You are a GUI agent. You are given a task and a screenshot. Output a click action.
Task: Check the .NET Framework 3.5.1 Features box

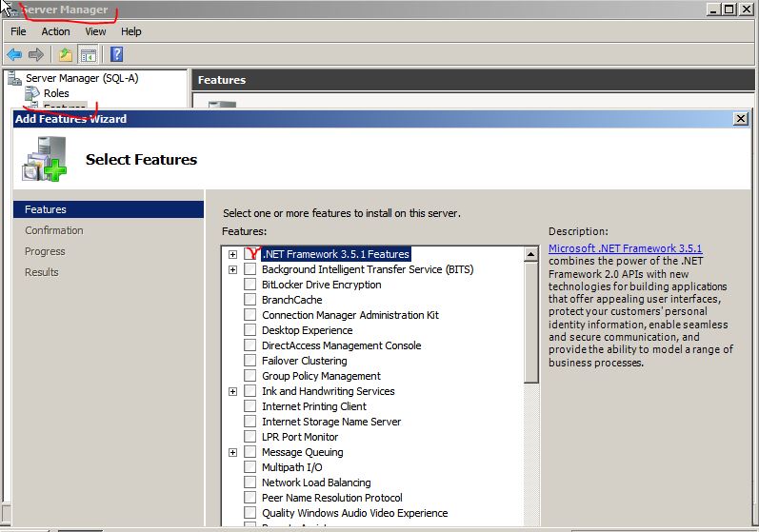(x=250, y=254)
